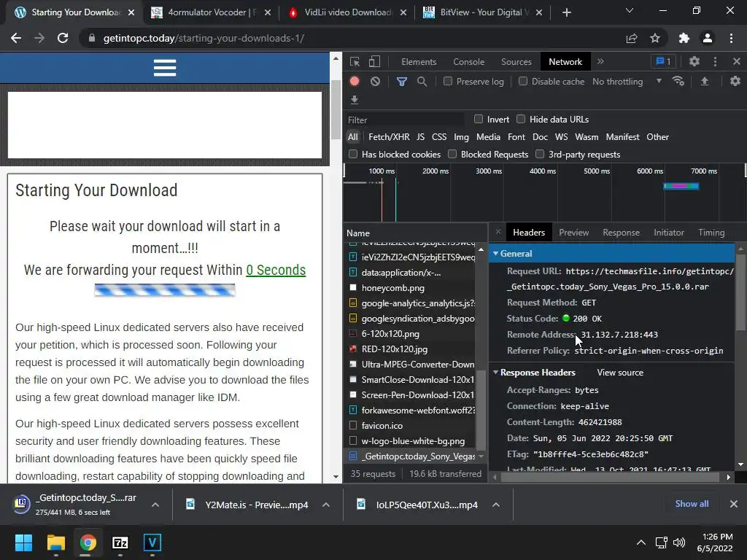Viewport: 747px width, 560px height.
Task: Click the striped download progress bar
Action: pos(165,290)
